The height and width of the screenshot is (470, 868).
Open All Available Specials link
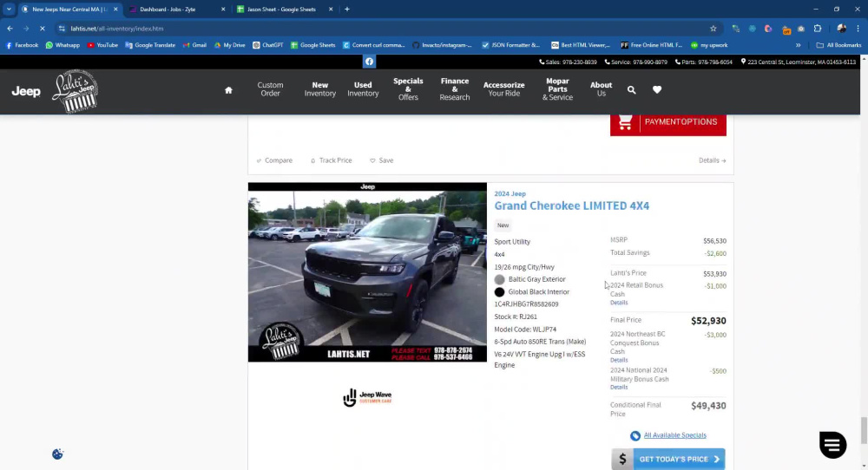[674, 435]
